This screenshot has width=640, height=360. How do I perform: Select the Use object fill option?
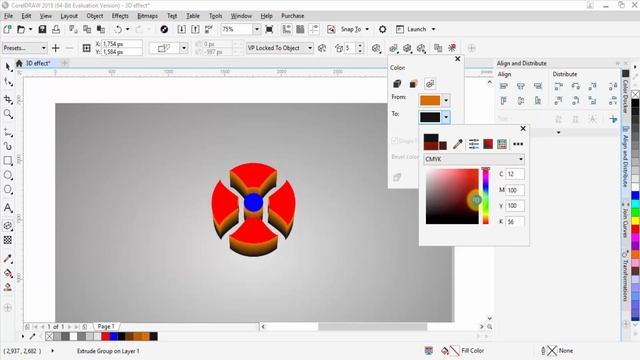pyautogui.click(x=397, y=84)
